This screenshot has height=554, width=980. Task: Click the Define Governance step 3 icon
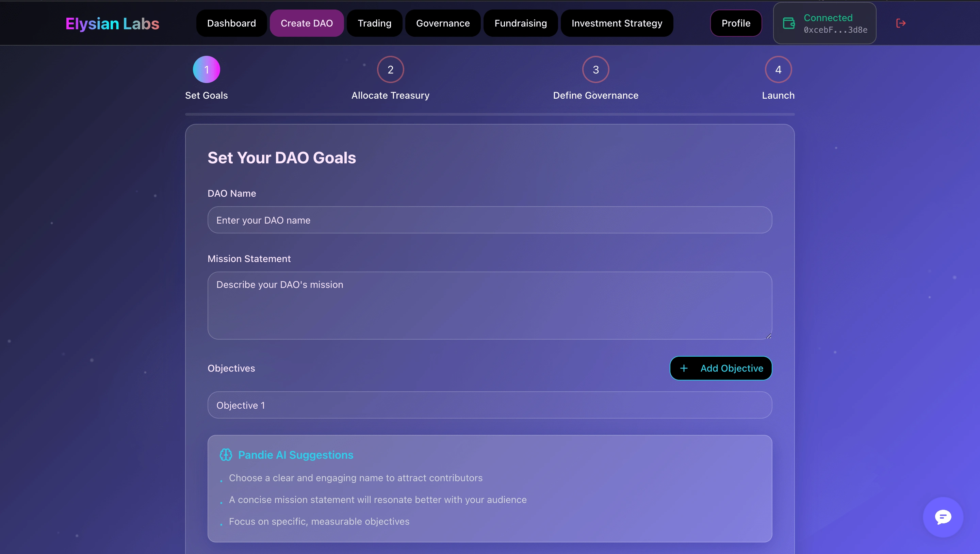coord(596,69)
